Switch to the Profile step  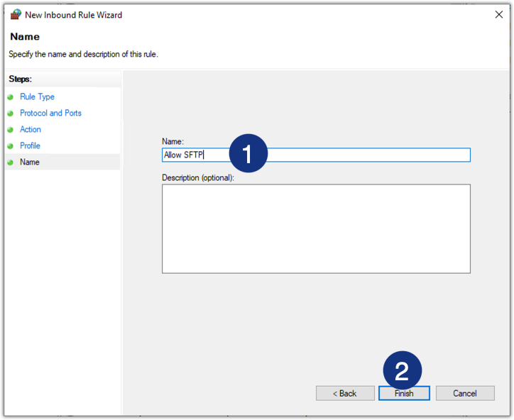(x=30, y=146)
